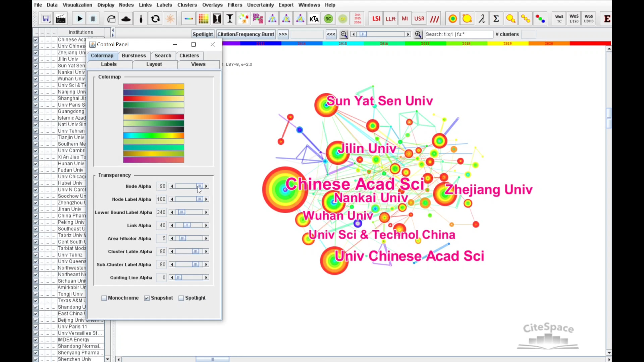Expand the Layout tab options
This screenshot has width=644, height=362.
pos(154,64)
